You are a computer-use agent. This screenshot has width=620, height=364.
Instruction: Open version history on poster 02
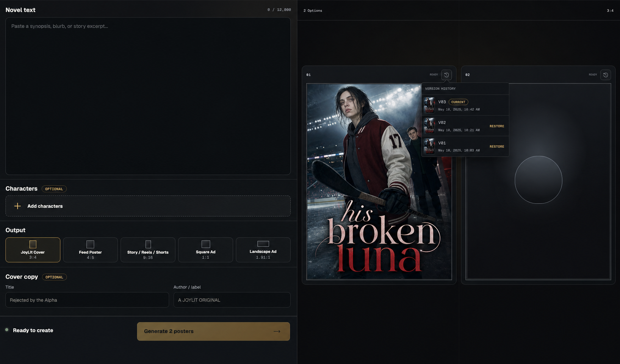[606, 75]
